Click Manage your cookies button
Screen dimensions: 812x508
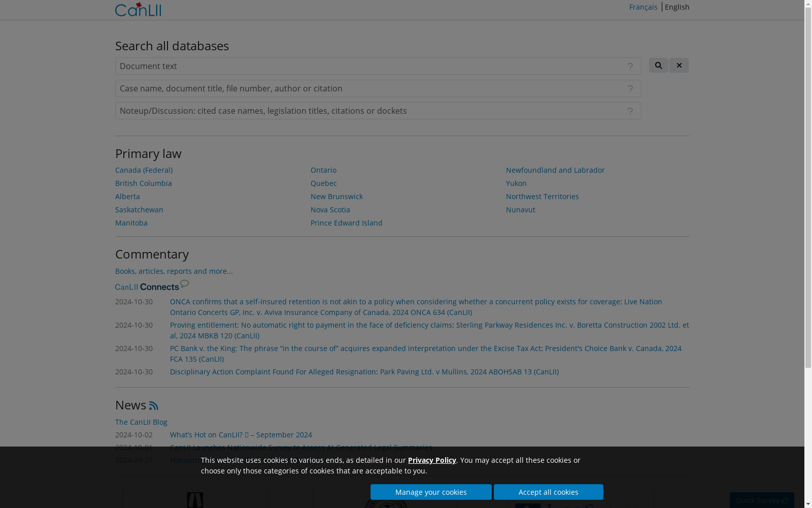tap(431, 492)
